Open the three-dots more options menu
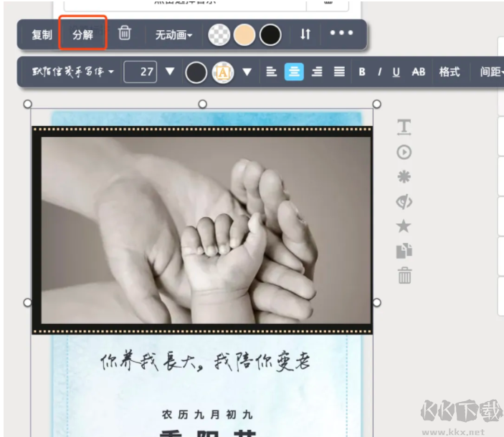The width and height of the screenshot is (504, 437). tap(341, 33)
